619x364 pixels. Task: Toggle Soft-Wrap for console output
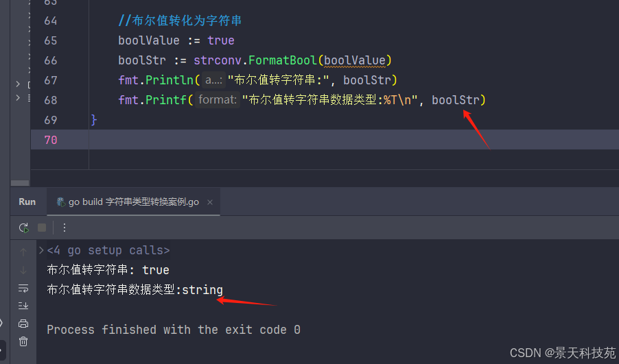coord(23,288)
